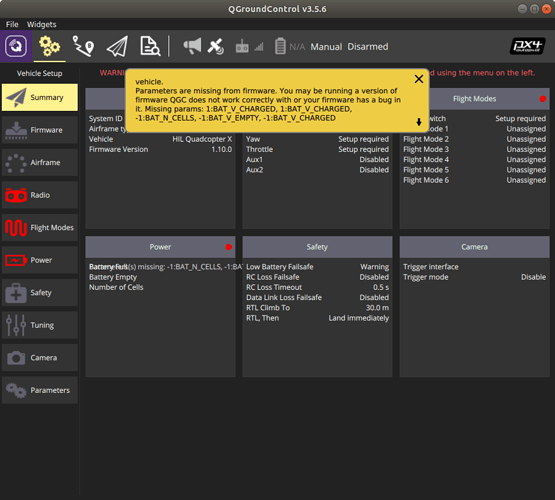555x500 pixels.
Task: Click the 'Flight Mode 3' row label
Action: (x=426, y=149)
